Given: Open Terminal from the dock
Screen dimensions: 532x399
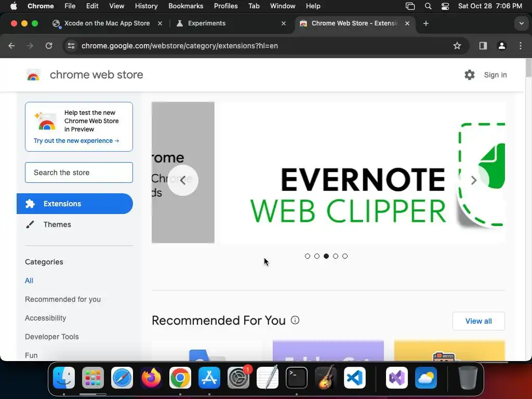Looking at the screenshot, I should click(297, 378).
